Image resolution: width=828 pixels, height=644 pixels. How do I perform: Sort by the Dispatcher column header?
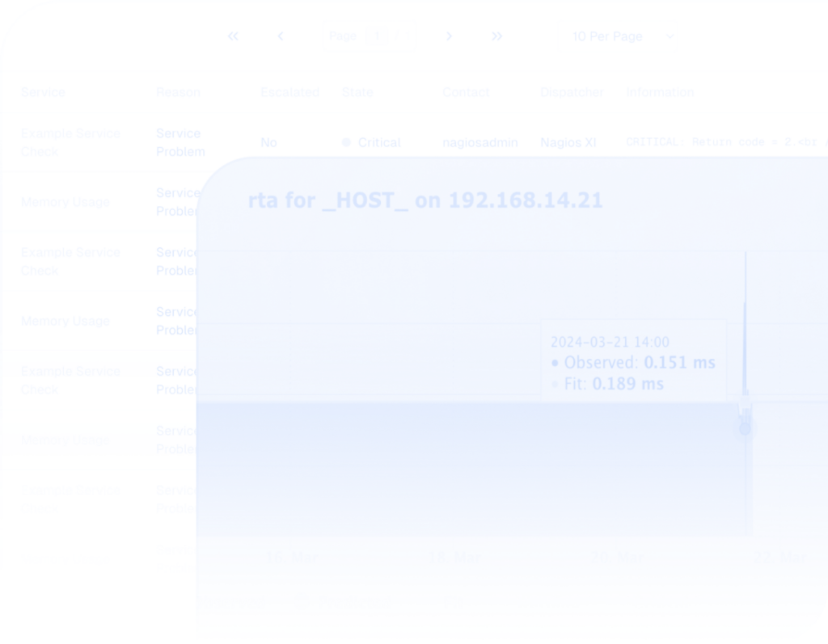tap(572, 92)
